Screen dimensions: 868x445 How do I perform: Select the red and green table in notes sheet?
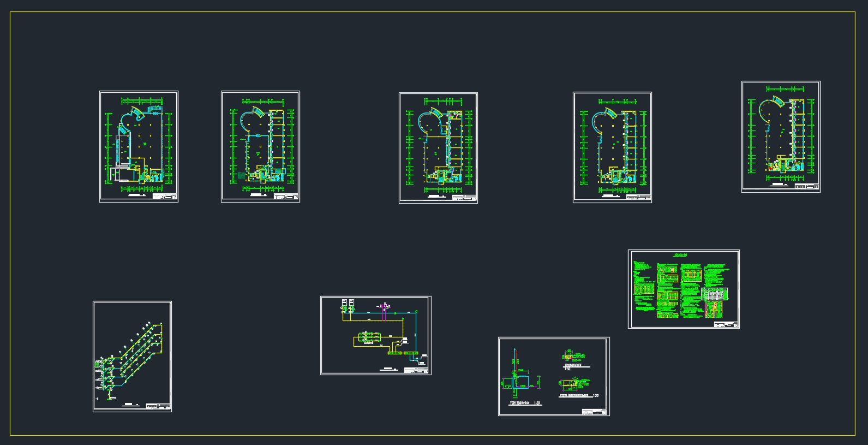pos(714,308)
